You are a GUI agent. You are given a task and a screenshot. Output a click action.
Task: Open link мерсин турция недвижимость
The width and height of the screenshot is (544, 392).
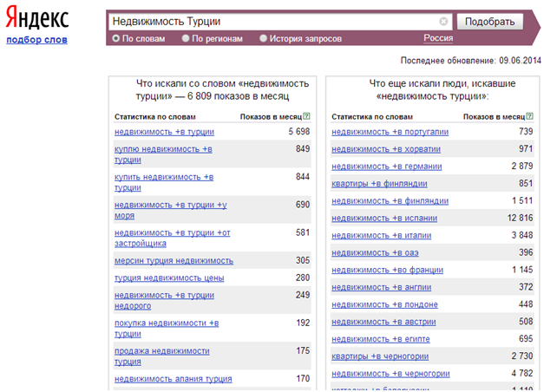174,260
